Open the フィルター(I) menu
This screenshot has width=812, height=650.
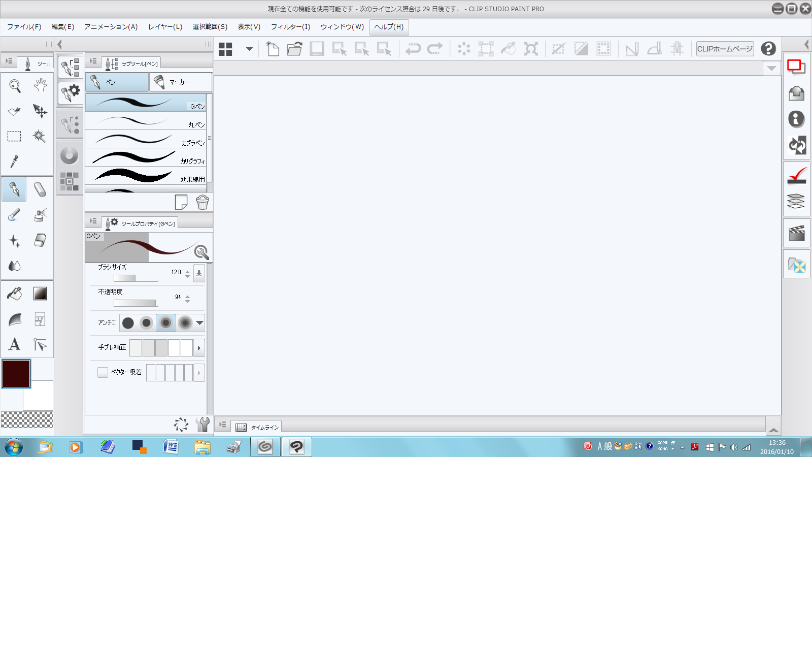coord(290,27)
